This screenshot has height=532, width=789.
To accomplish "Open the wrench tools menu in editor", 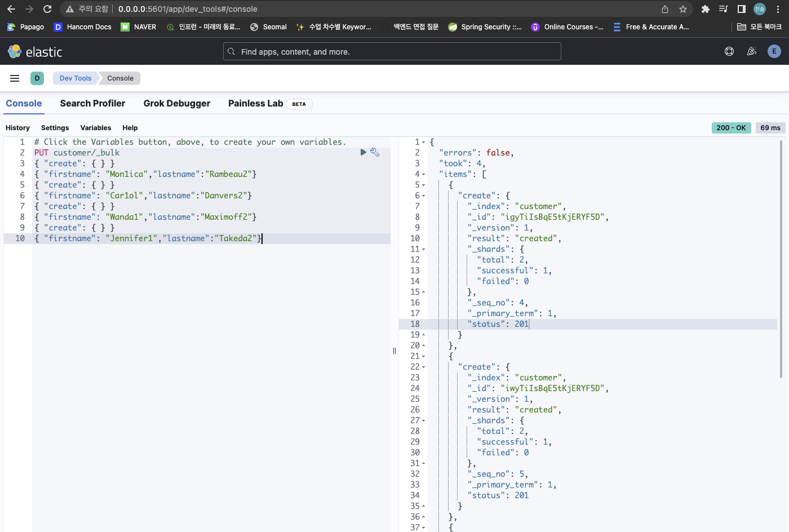I will [375, 152].
